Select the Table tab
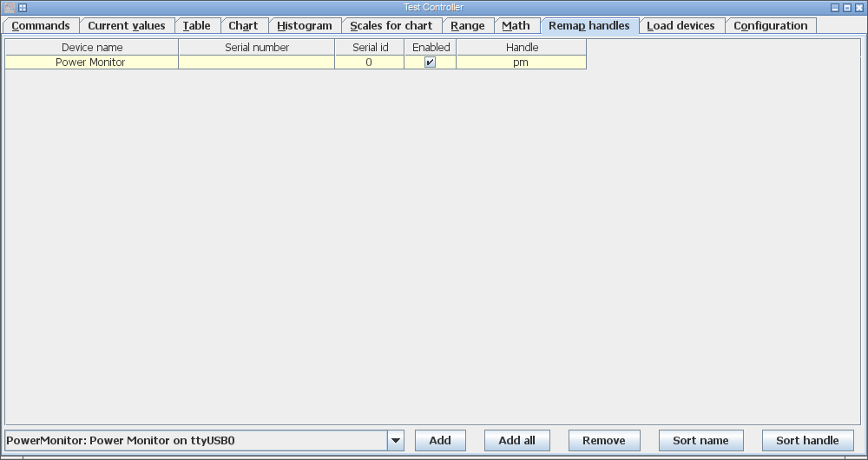Image resolution: width=868 pixels, height=460 pixels. point(197,26)
